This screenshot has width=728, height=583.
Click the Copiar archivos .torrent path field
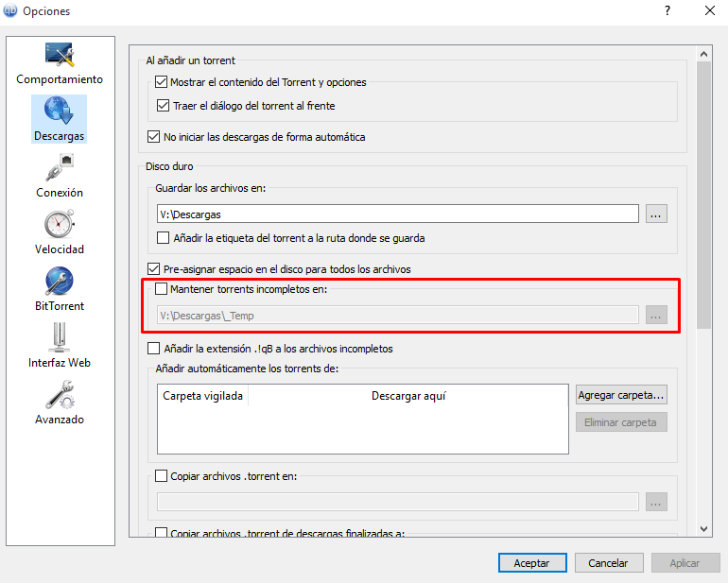tap(398, 502)
